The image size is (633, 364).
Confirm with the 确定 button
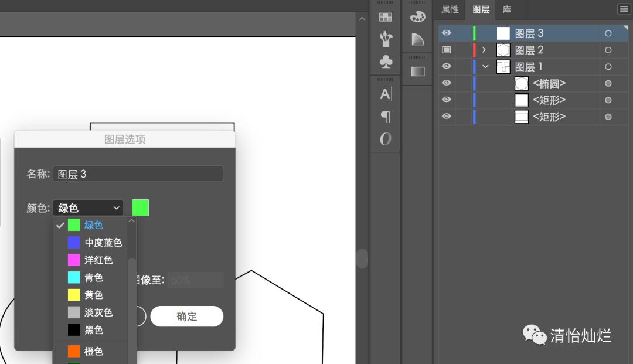click(186, 317)
